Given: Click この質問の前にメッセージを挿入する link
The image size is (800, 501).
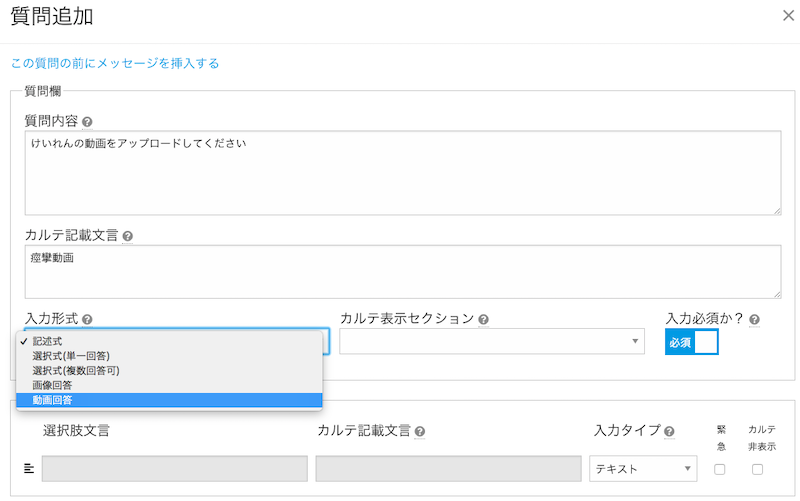Looking at the screenshot, I should point(115,63).
